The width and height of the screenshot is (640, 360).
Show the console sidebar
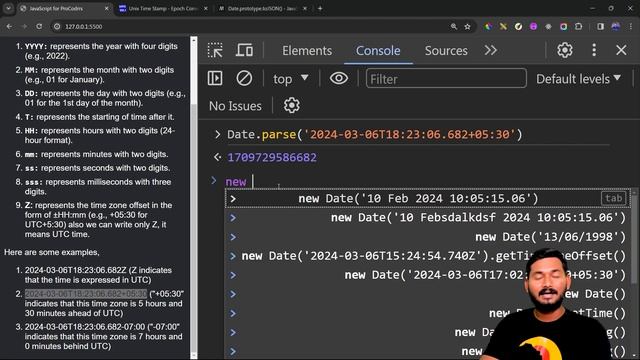215,78
